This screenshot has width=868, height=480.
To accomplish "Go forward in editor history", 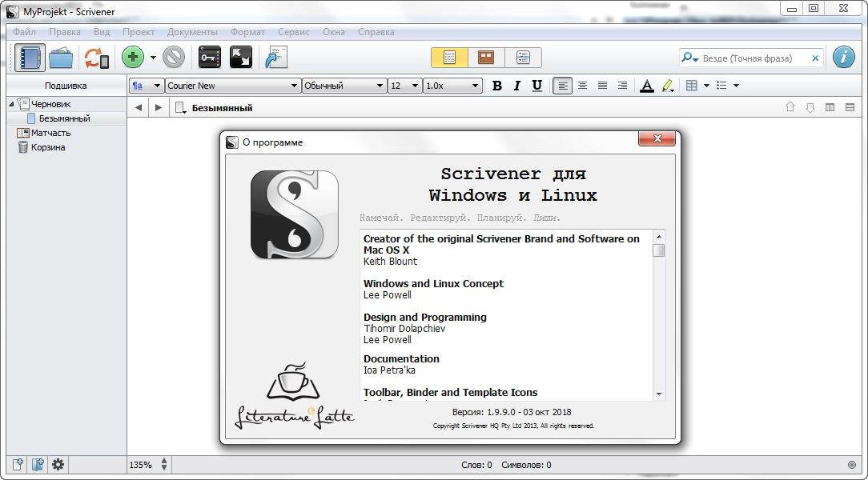I will coord(159,108).
